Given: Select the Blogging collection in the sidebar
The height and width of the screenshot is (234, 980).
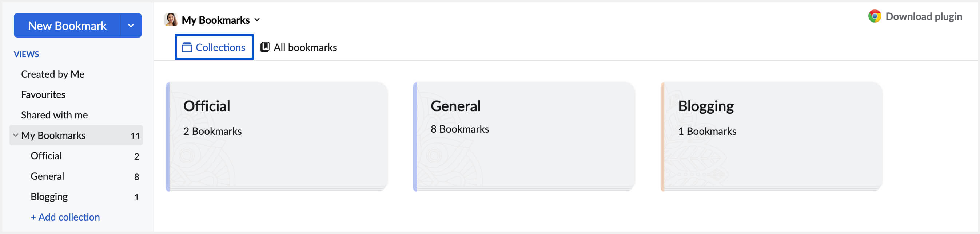Looking at the screenshot, I should pyautogui.click(x=49, y=197).
